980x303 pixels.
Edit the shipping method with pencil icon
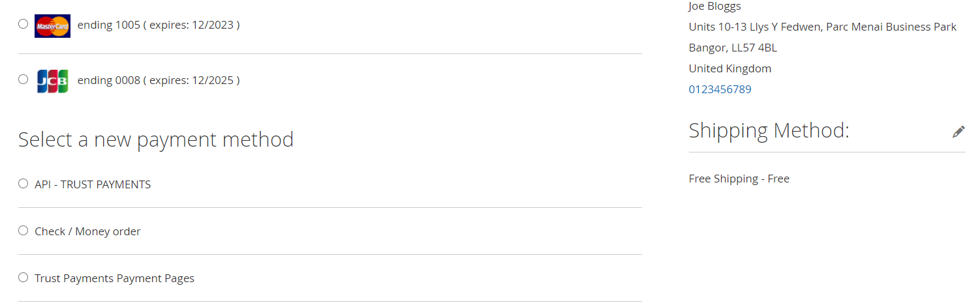click(958, 132)
